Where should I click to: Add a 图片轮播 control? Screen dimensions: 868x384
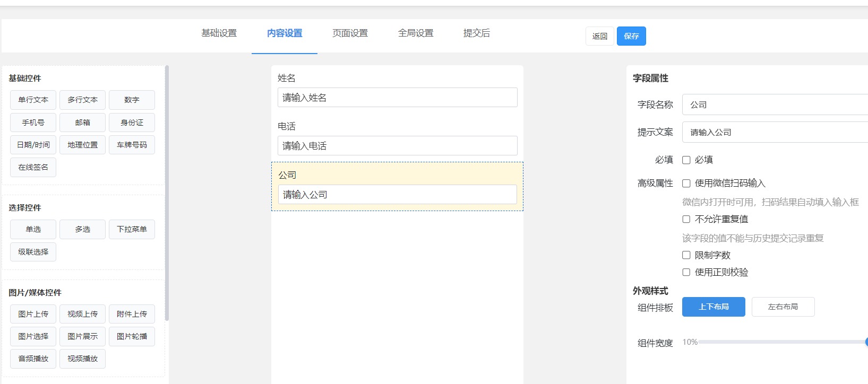click(x=132, y=336)
